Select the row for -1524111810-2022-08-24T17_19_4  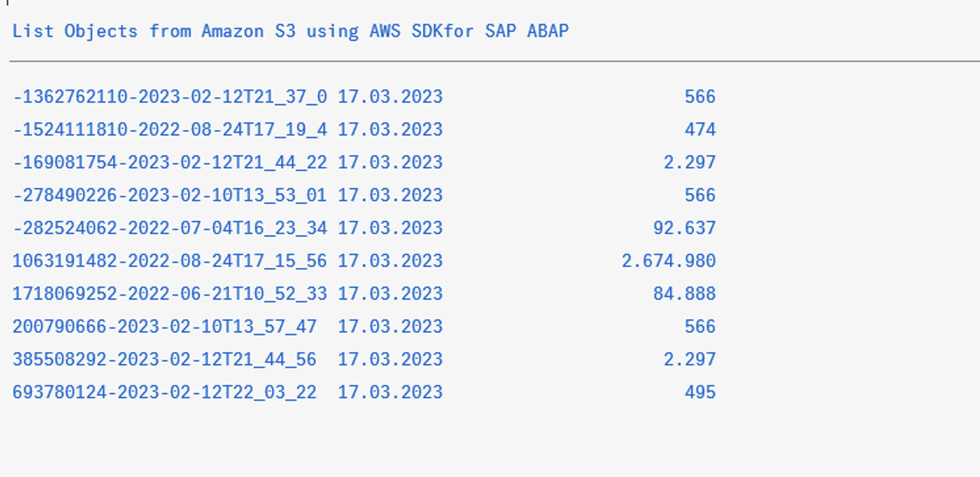168,129
